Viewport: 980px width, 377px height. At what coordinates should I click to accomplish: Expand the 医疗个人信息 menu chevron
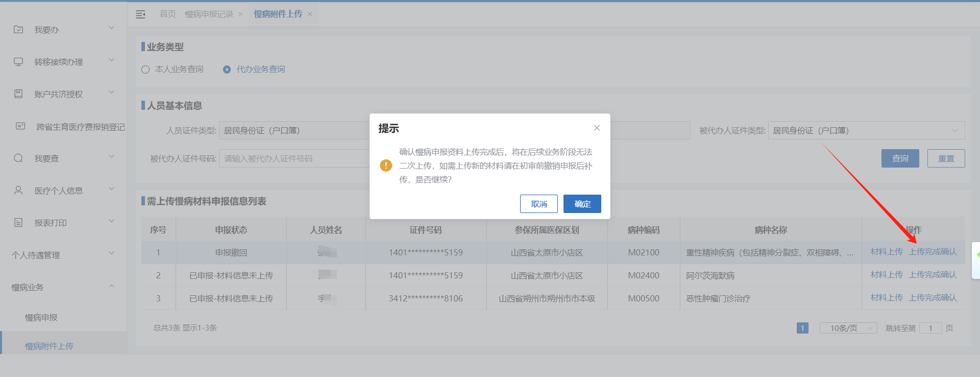click(111, 189)
